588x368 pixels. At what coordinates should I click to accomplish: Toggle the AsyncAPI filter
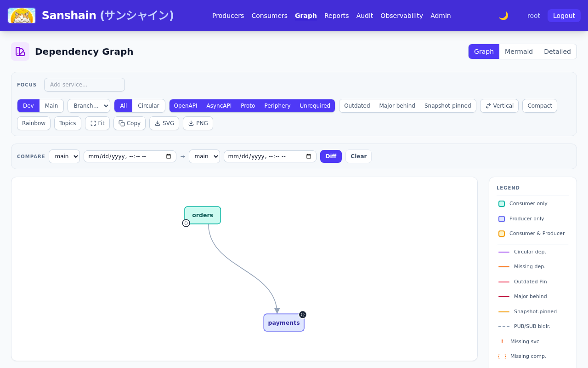click(x=219, y=106)
